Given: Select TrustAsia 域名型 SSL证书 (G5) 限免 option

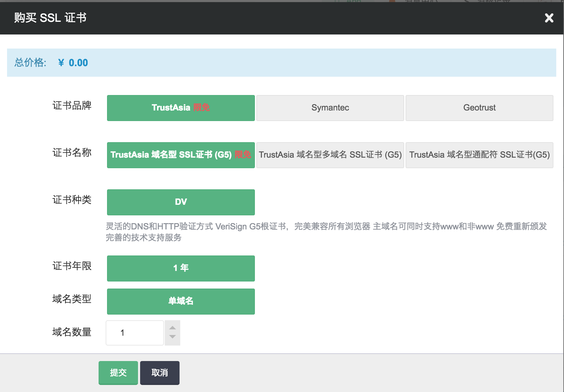Looking at the screenshot, I should [181, 155].
